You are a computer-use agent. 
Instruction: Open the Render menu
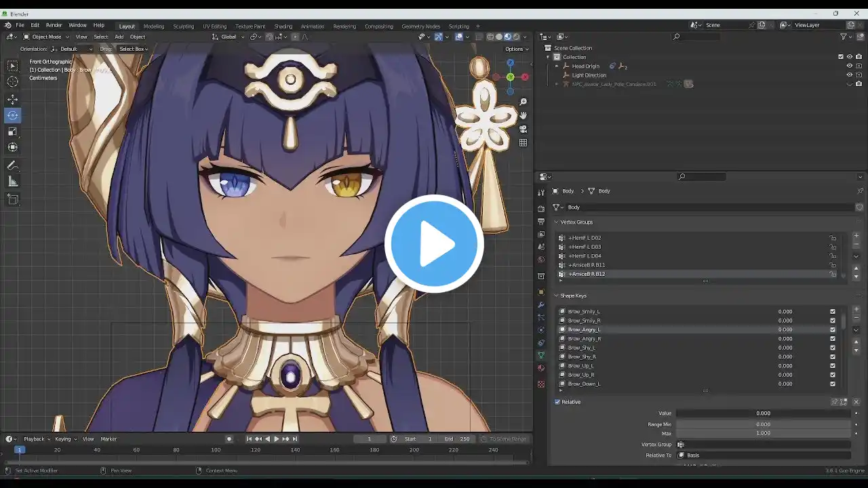(54, 25)
